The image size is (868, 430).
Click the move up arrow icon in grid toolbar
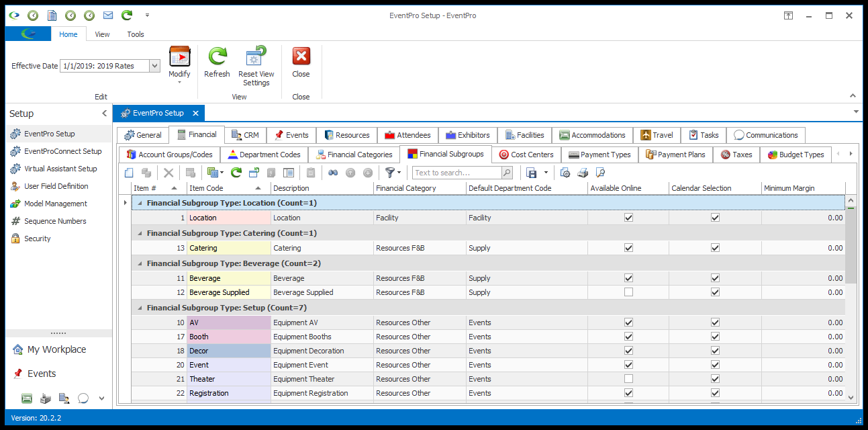pyautogui.click(x=350, y=173)
